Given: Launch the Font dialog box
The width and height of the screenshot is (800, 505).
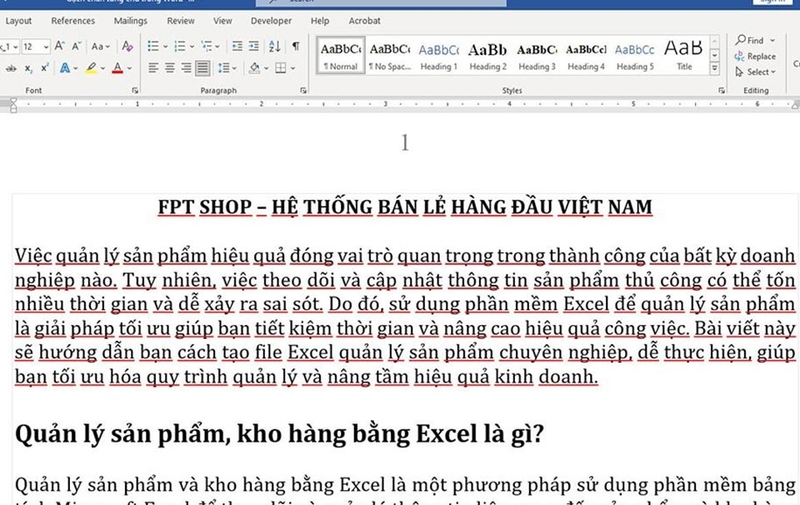Looking at the screenshot, I should coord(135,90).
